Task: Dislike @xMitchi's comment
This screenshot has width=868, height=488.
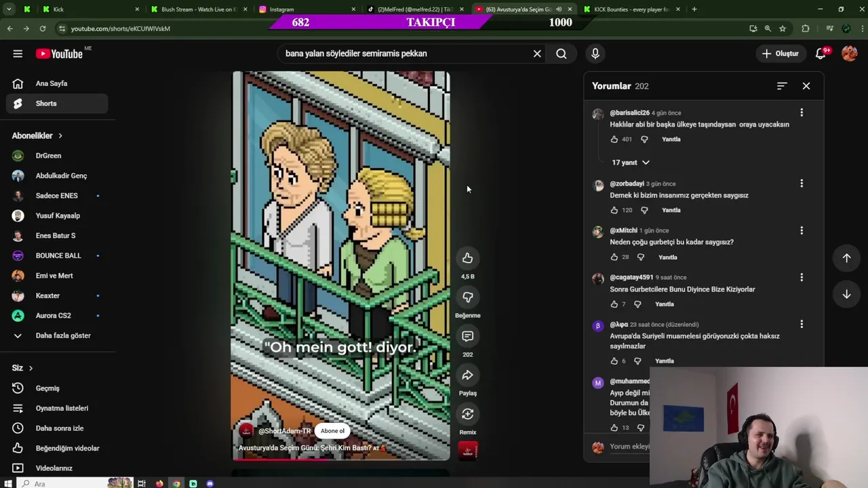Action: tap(641, 257)
